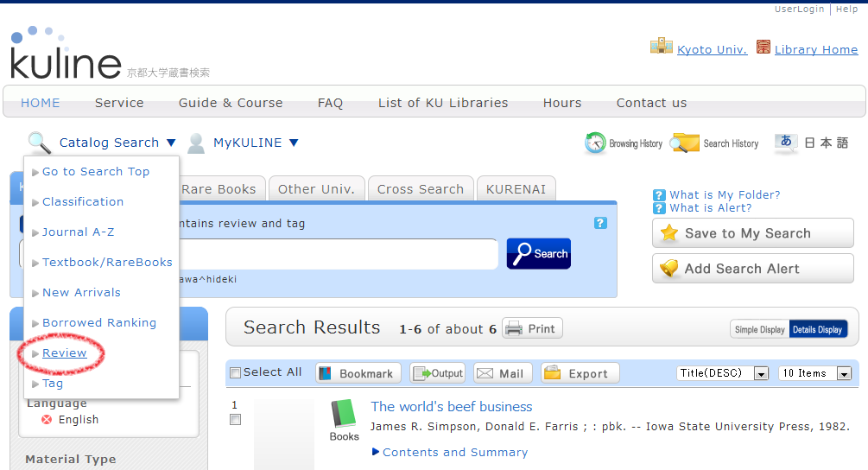Click the Export button
This screenshot has width=868, height=470.
[580, 373]
